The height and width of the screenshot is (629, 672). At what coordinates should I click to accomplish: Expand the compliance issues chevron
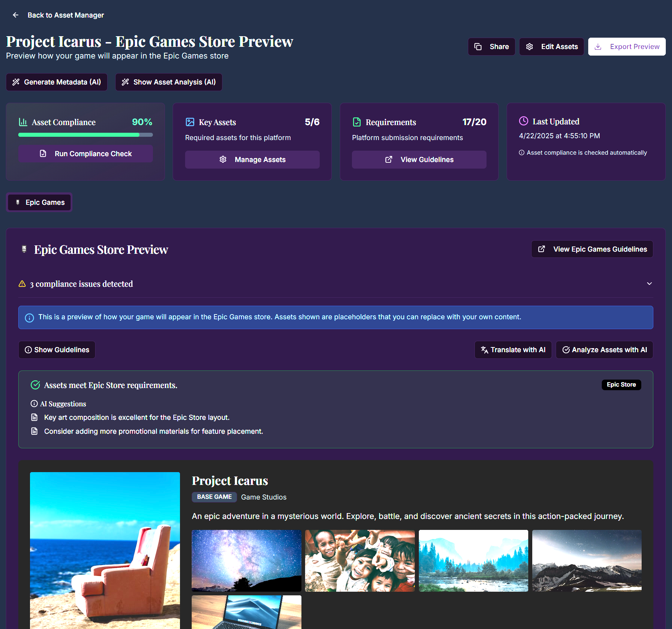pyautogui.click(x=649, y=283)
